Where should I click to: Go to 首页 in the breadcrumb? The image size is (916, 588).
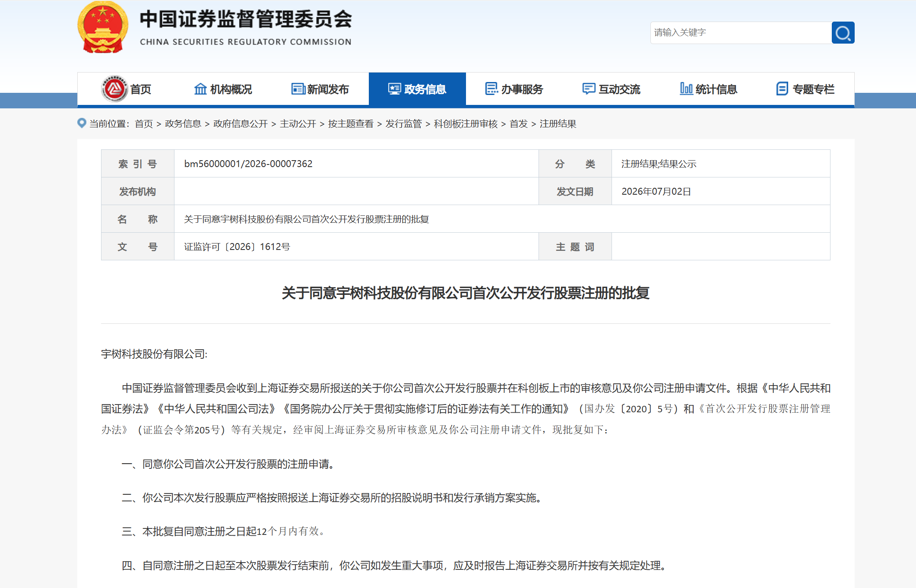click(x=144, y=124)
